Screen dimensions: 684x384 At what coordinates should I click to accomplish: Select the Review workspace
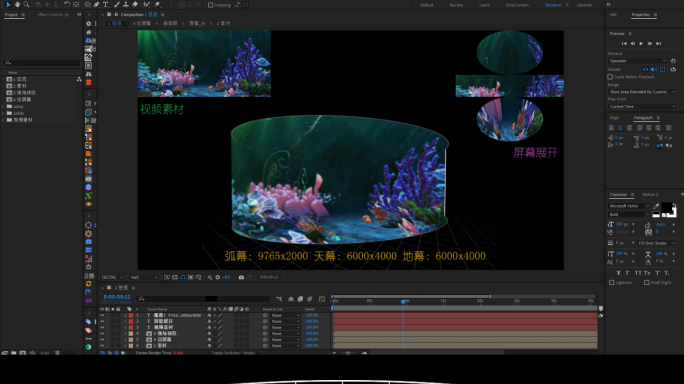456,5
